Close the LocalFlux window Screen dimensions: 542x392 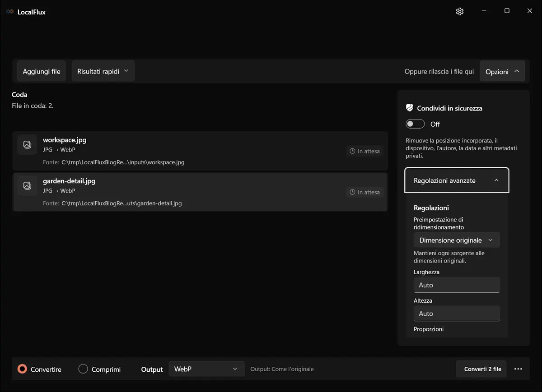[530, 11]
